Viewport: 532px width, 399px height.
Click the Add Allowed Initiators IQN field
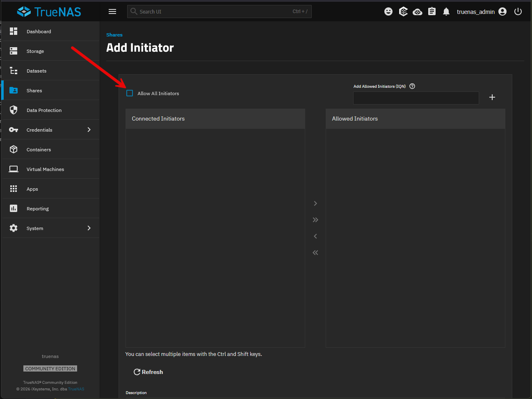pyautogui.click(x=416, y=98)
